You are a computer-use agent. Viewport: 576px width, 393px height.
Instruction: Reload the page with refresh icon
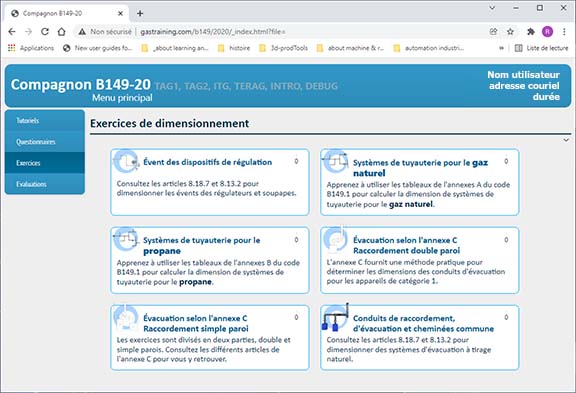pos(45,32)
